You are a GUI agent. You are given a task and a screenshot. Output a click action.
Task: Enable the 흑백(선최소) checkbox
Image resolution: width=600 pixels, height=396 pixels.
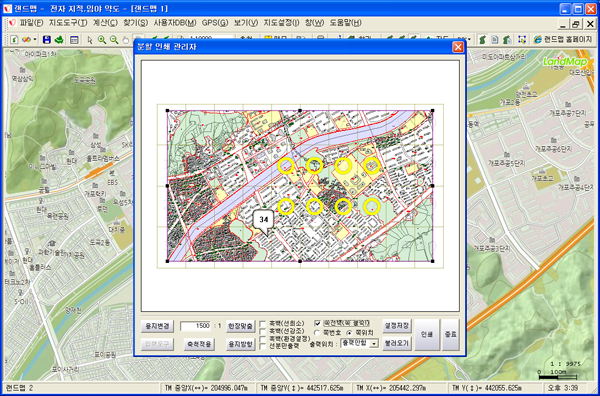coord(262,324)
